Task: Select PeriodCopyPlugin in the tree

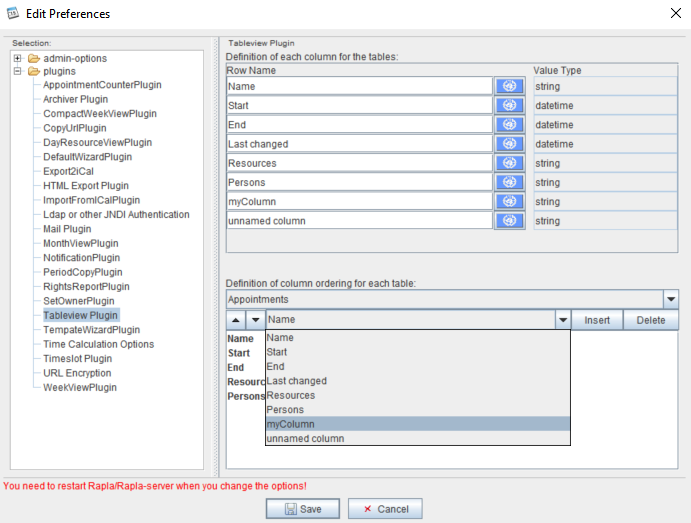Action: 82,272
